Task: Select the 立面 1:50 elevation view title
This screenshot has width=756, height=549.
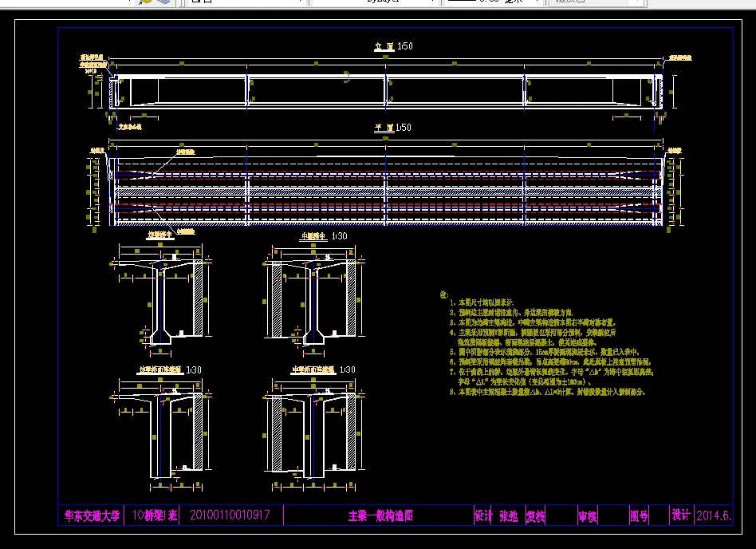Action: point(393,46)
